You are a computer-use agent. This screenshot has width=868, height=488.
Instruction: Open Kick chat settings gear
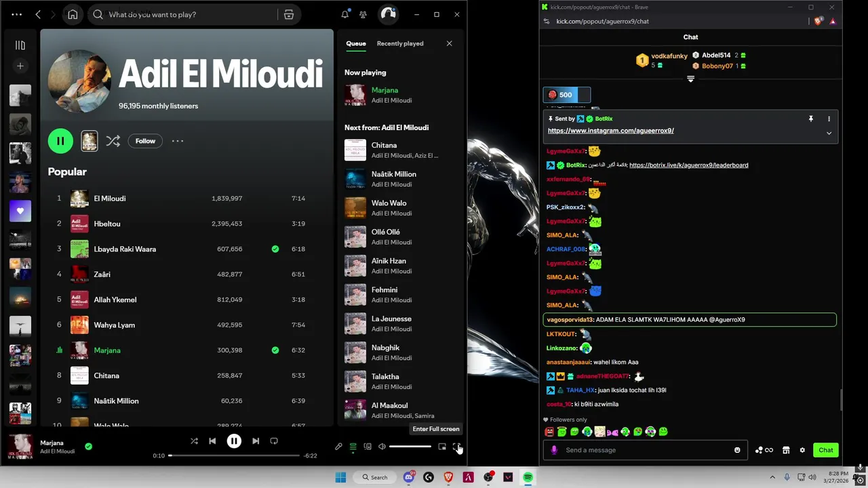802,450
